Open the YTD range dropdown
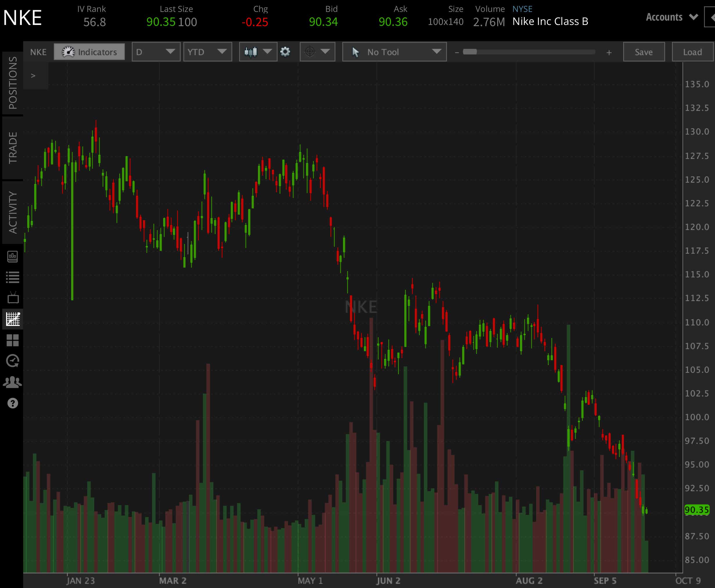Viewport: 715px width, 588px height. [207, 52]
